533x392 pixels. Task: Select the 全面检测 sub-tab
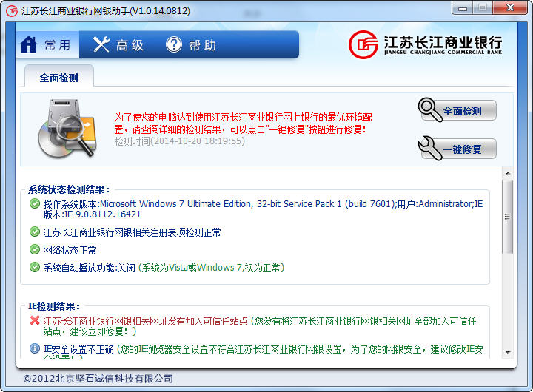(59, 78)
